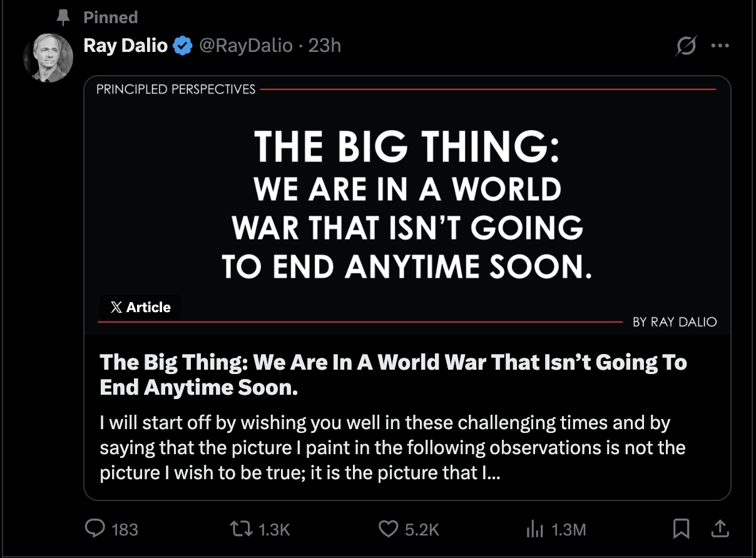Click the reply speech bubble icon
756x558 pixels.
(95, 529)
